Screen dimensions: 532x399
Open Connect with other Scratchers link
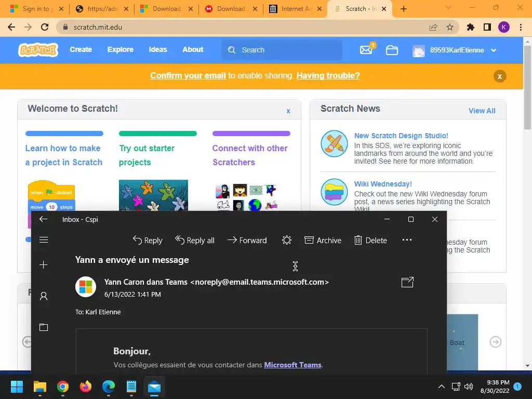[x=250, y=155]
